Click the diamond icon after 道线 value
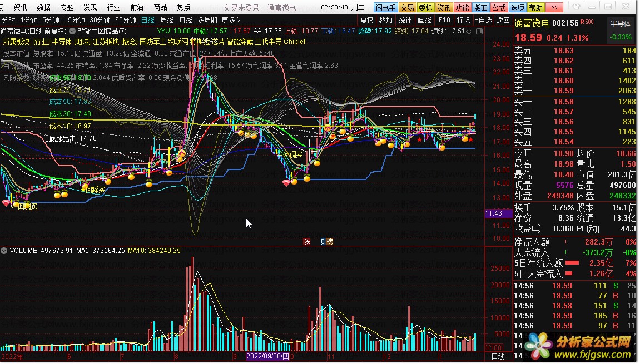 (469, 31)
